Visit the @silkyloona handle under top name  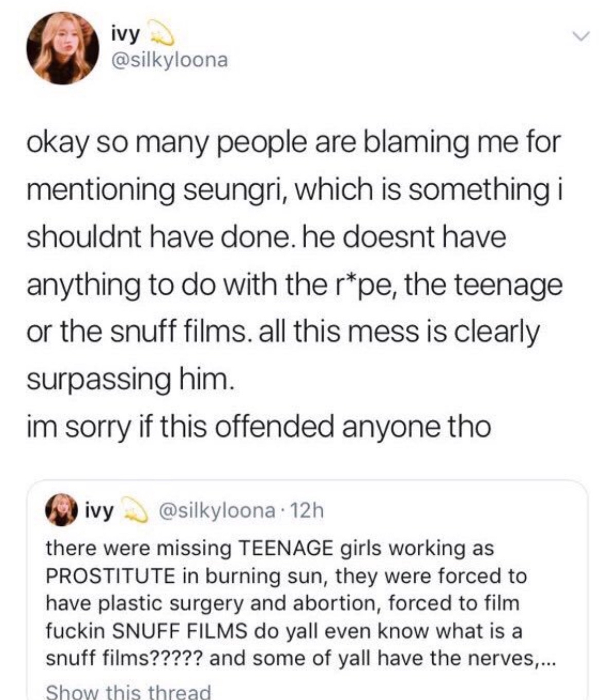(169, 60)
